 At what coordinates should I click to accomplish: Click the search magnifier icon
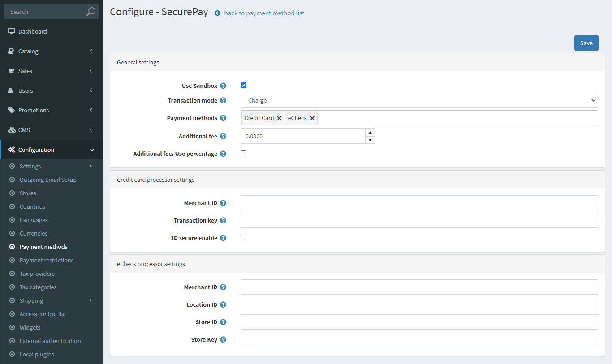tap(91, 12)
